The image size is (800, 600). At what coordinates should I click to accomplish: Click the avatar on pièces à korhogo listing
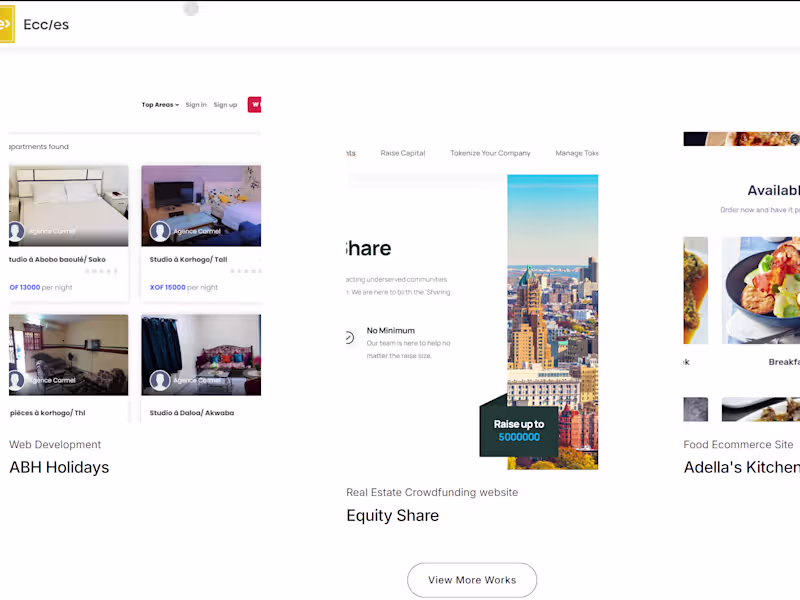[x=16, y=380]
